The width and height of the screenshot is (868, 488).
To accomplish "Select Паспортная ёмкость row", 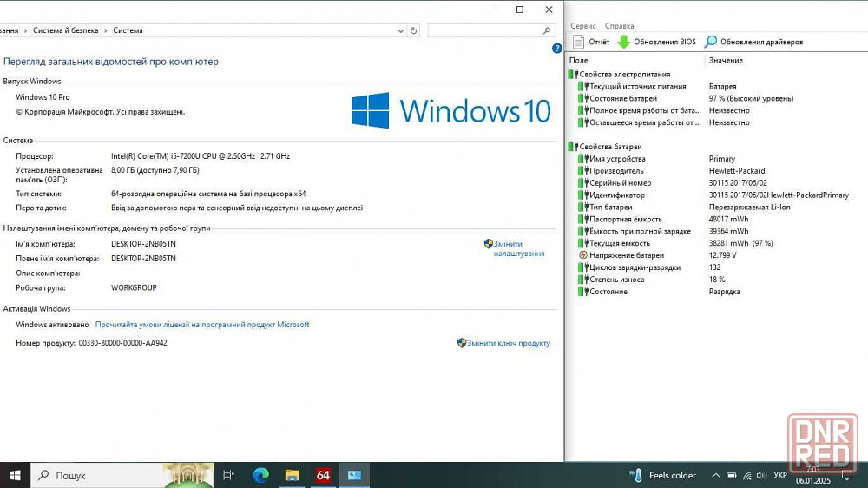I will pos(714,220).
